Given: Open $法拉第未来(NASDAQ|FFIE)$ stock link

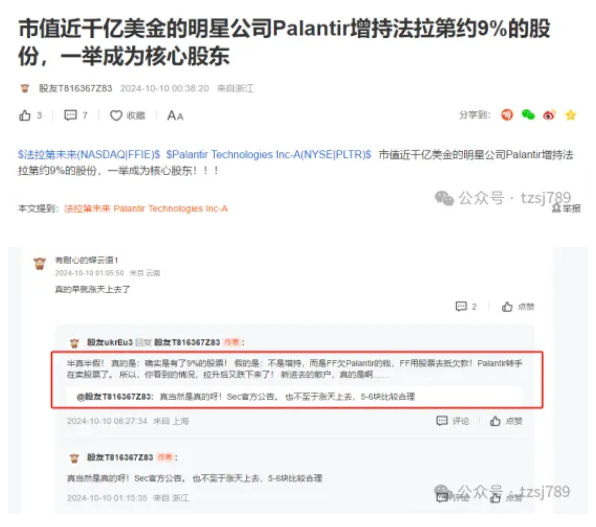Looking at the screenshot, I should coord(89,154).
